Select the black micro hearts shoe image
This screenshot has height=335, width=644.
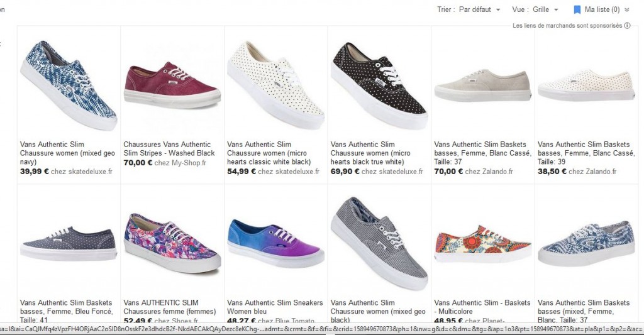379,85
